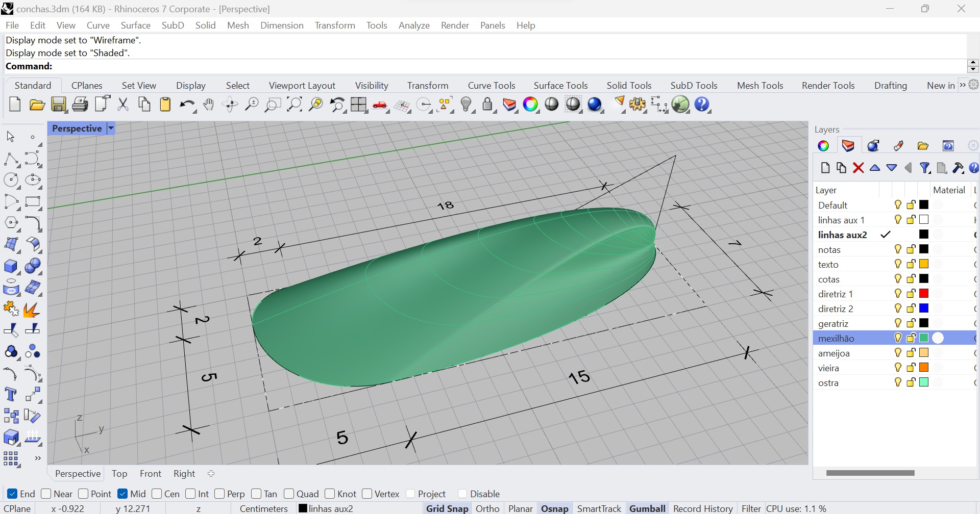
Task: Toggle Record History in the status bar
Action: 703,508
